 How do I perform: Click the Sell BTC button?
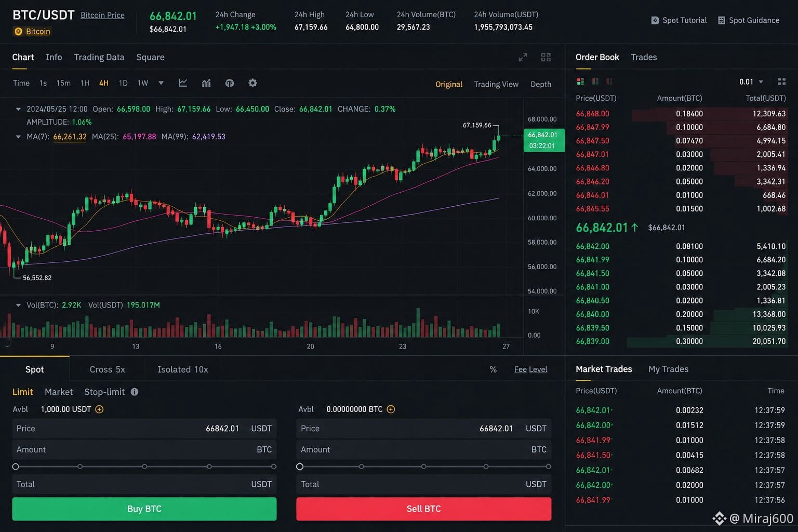pyautogui.click(x=423, y=509)
